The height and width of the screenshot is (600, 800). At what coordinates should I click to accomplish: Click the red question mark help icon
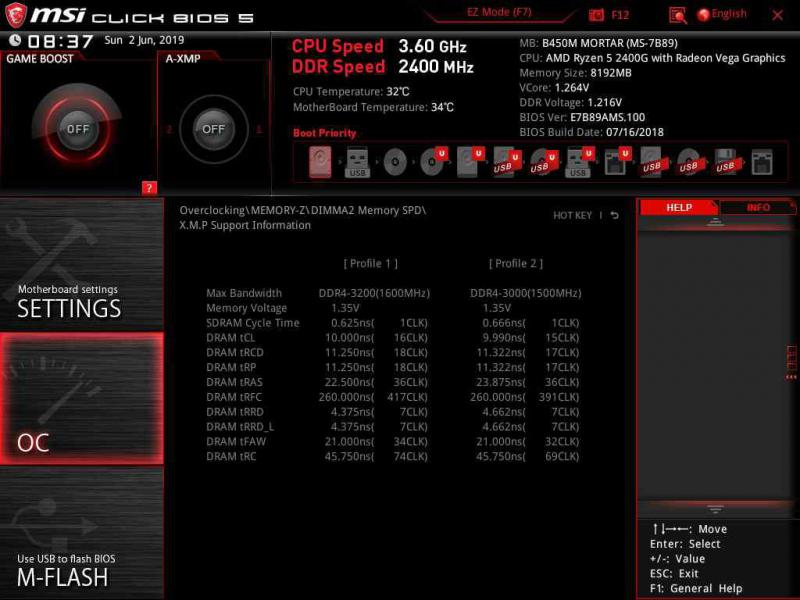(x=149, y=187)
